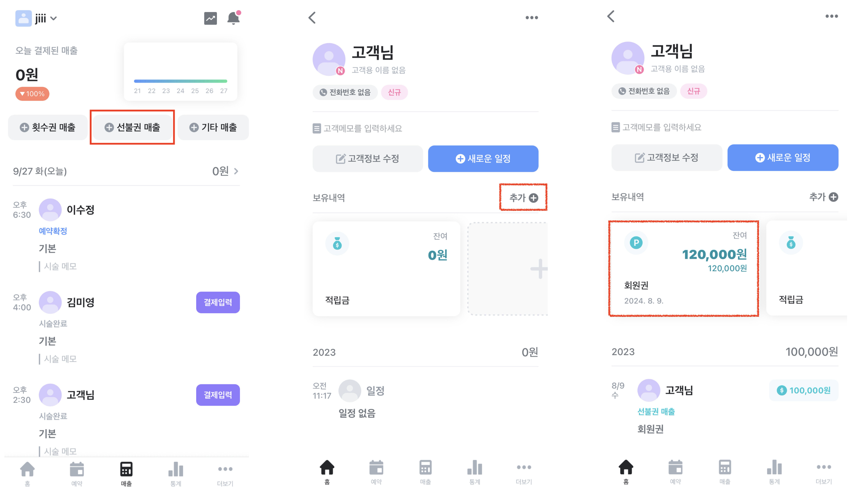Open the 회원권 120,000원 balance card
Screen dimensions: 851x504
pyautogui.click(x=683, y=268)
